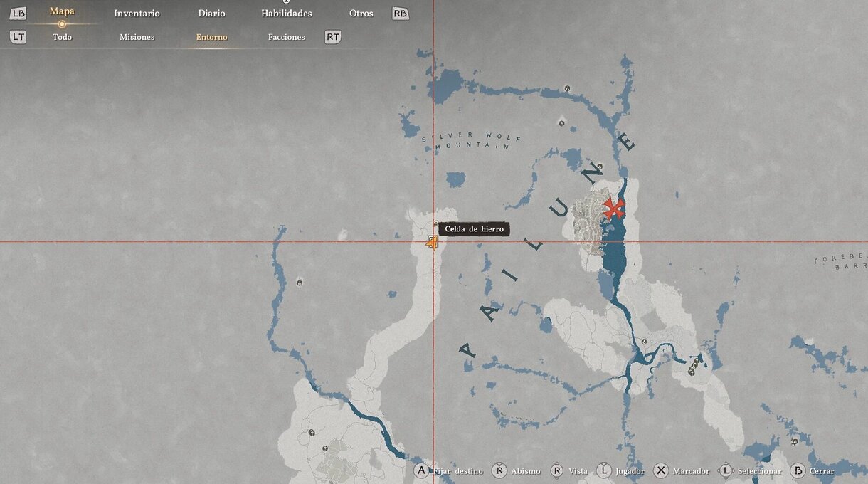Viewport: 868px width, 484px height.
Task: Go to the Habilidades tab
Action: 286,14
